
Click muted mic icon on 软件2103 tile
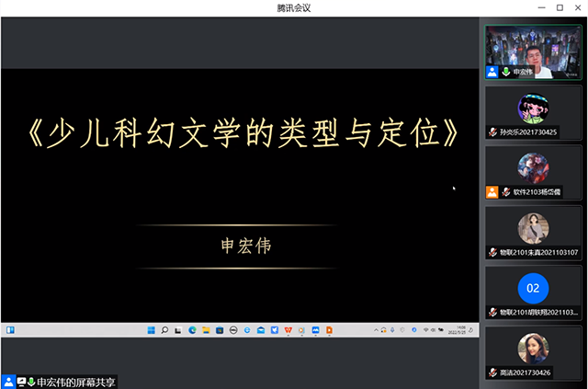coord(506,192)
